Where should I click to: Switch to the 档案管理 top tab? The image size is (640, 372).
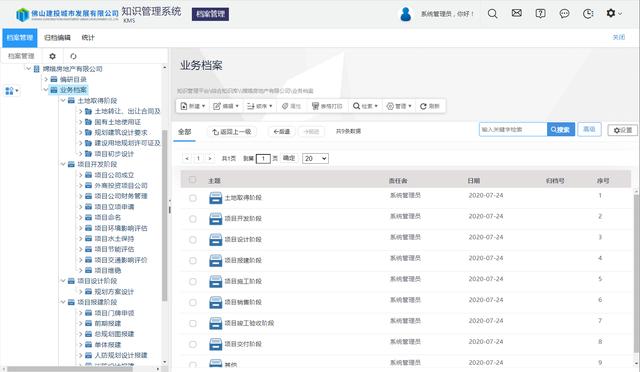pos(20,38)
